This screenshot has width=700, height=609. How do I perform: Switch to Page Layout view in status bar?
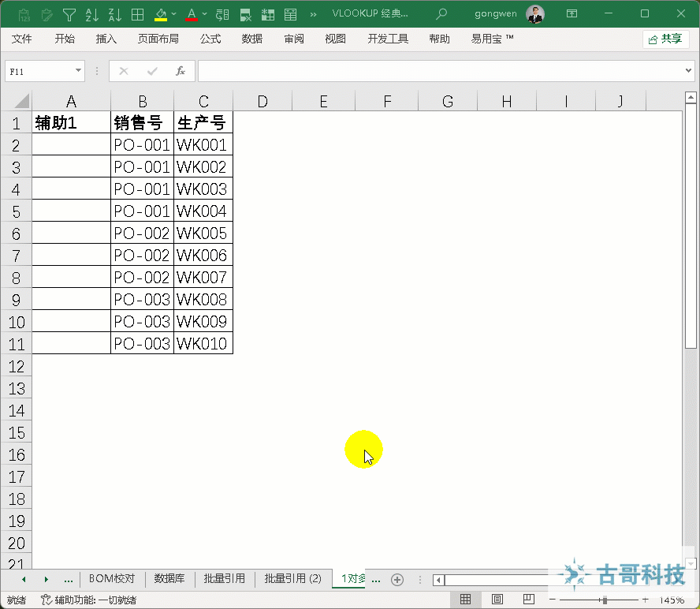click(x=497, y=600)
